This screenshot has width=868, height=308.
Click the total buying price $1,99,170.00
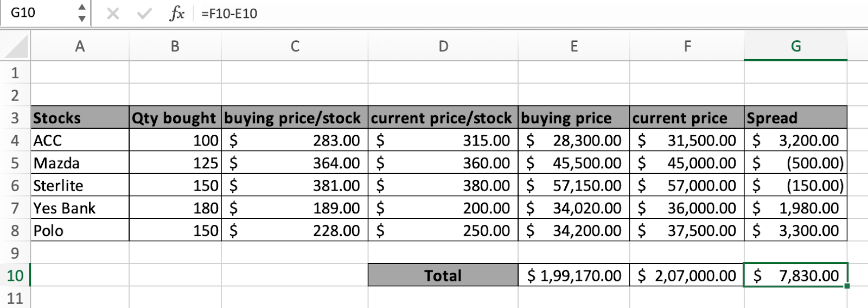coord(574,275)
